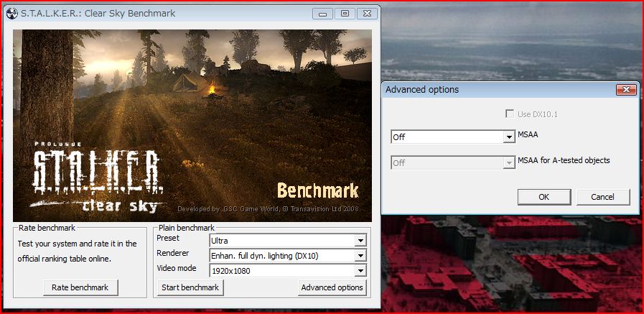Click the 'Plain benchmark' group title
The image size is (644, 314).
(x=187, y=228)
